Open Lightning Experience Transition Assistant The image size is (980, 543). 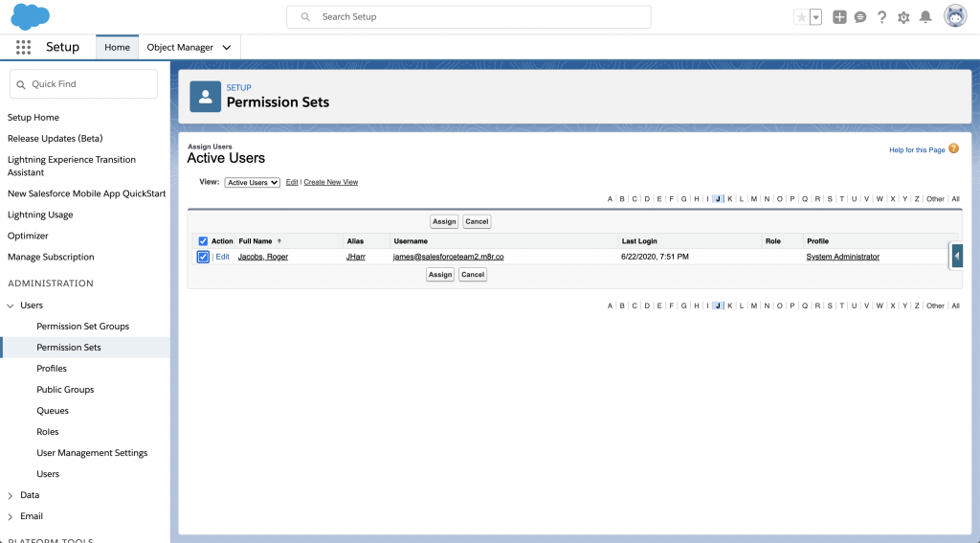coord(71,166)
